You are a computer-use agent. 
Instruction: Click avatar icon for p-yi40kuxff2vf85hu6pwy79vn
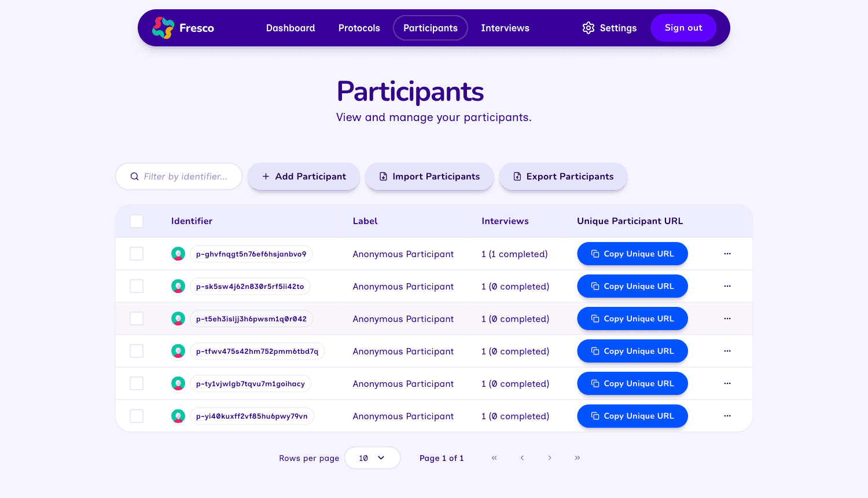click(178, 416)
